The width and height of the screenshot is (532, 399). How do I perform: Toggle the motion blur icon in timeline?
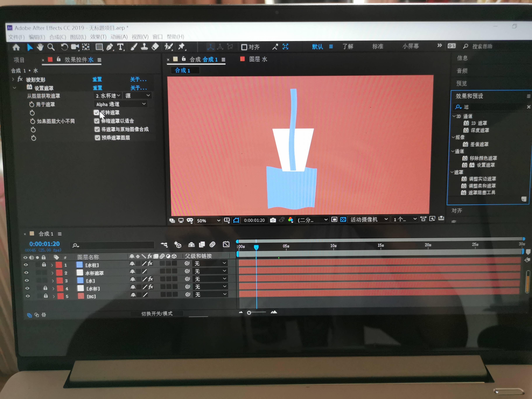click(212, 245)
